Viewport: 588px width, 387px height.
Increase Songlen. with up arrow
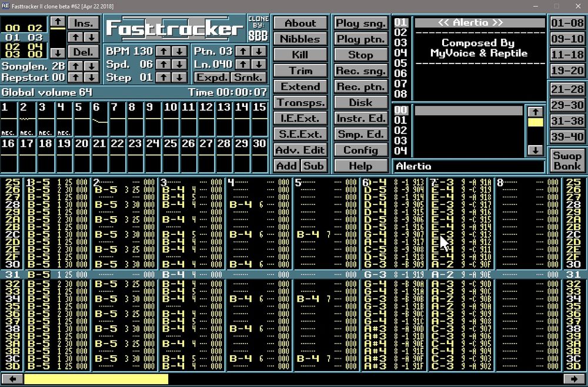point(75,66)
